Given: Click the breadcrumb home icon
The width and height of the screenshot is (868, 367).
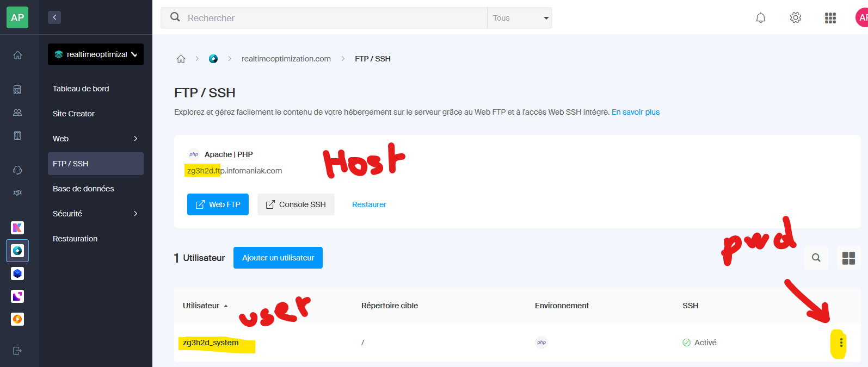Looking at the screenshot, I should (181, 59).
